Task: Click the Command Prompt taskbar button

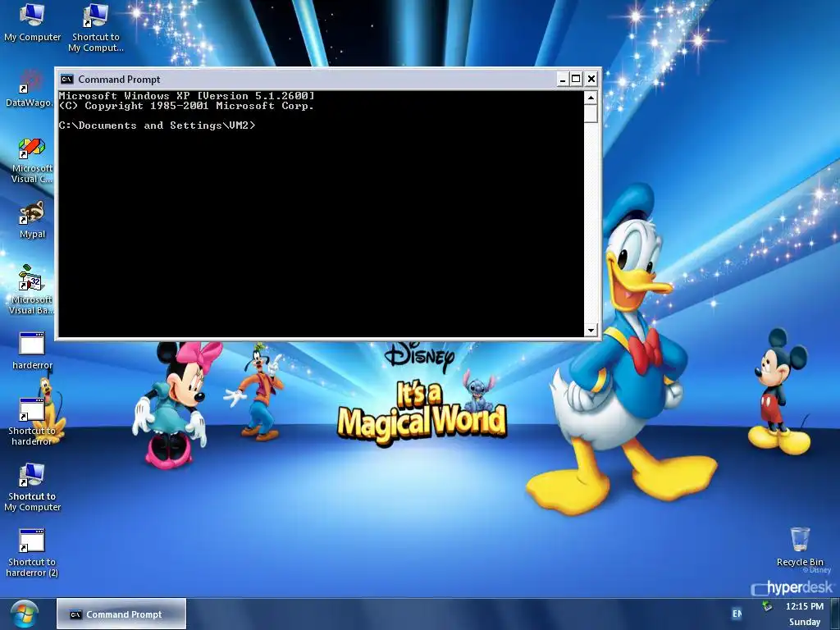Action: [x=121, y=614]
